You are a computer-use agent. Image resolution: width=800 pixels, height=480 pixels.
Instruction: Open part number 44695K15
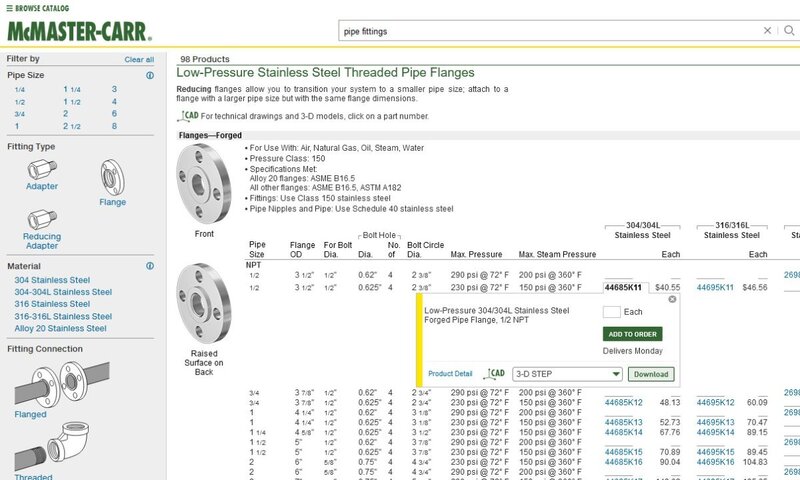click(715, 452)
